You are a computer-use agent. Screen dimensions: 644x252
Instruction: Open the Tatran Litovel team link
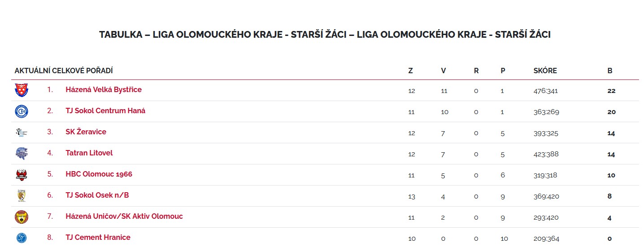[x=89, y=153]
